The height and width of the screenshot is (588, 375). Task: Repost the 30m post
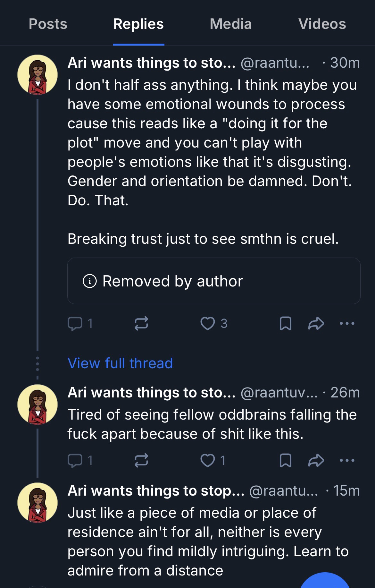(141, 323)
